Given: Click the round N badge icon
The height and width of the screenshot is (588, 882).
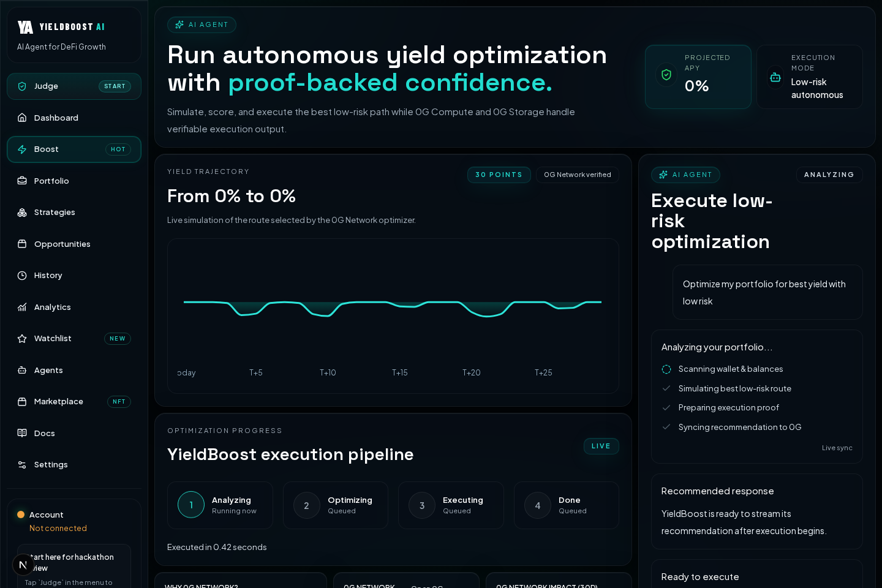Looking at the screenshot, I should click(23, 565).
